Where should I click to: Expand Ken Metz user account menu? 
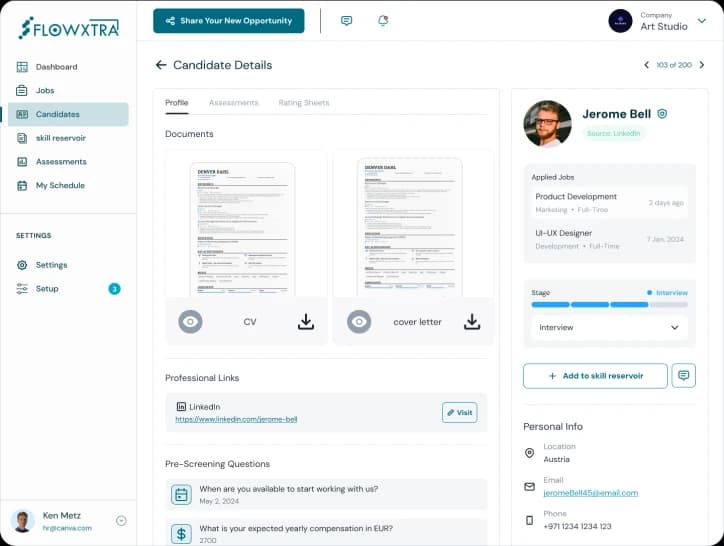click(121, 520)
